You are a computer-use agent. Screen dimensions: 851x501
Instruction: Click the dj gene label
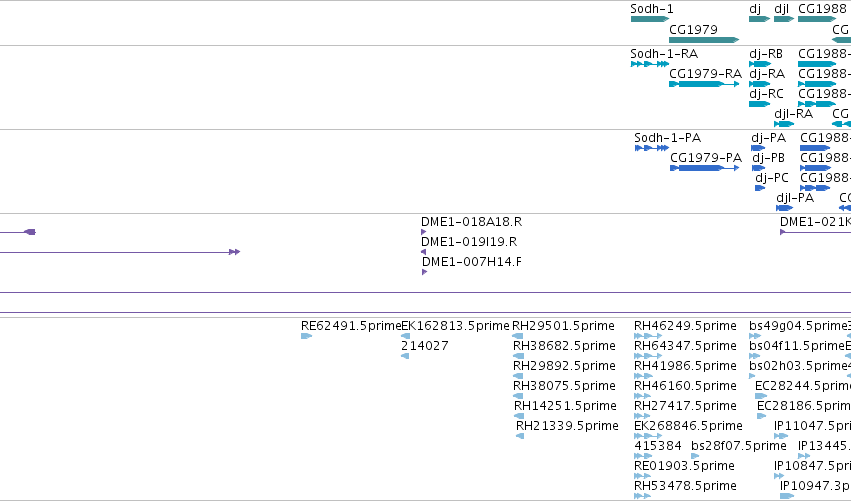click(x=755, y=9)
